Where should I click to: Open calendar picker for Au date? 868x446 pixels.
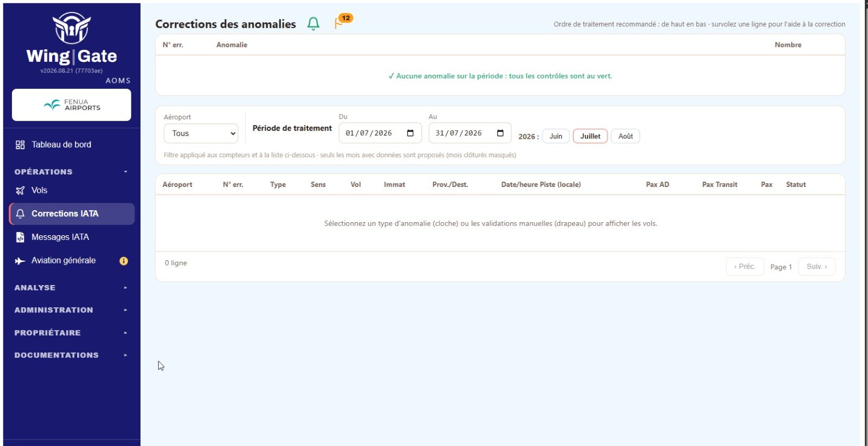(500, 133)
